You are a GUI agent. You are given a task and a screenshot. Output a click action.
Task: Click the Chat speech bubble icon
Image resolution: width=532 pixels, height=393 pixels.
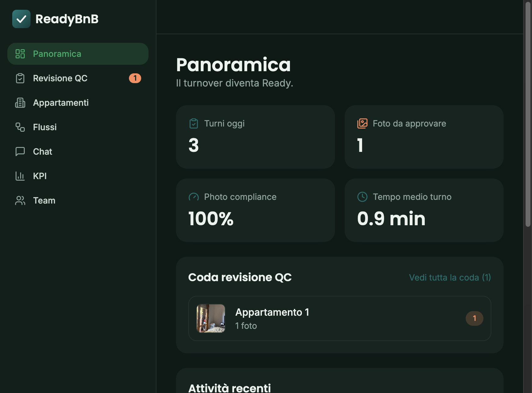[x=20, y=152]
